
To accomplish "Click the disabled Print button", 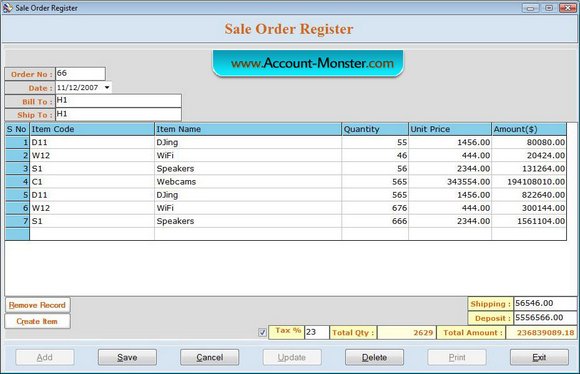I will point(457,357).
